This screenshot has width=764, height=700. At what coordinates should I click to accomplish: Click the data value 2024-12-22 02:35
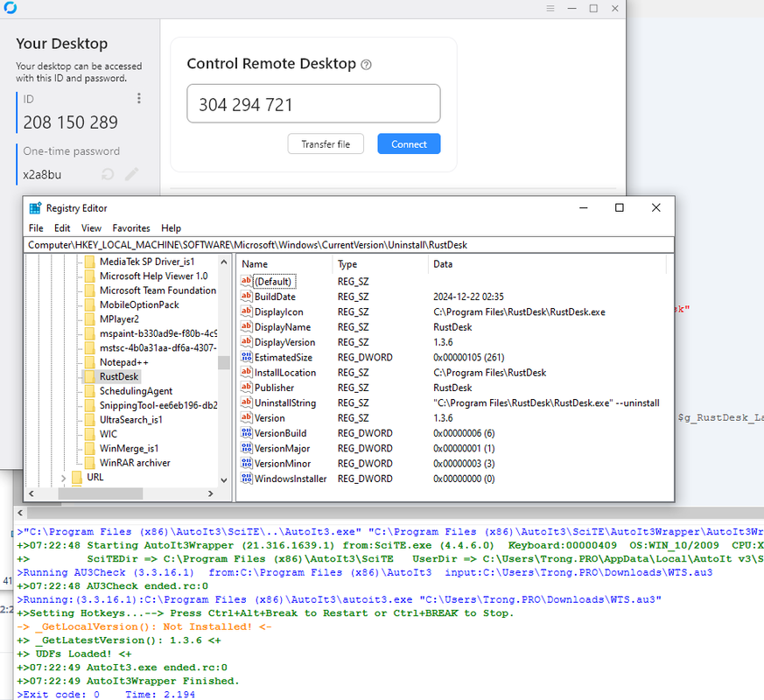tap(468, 297)
